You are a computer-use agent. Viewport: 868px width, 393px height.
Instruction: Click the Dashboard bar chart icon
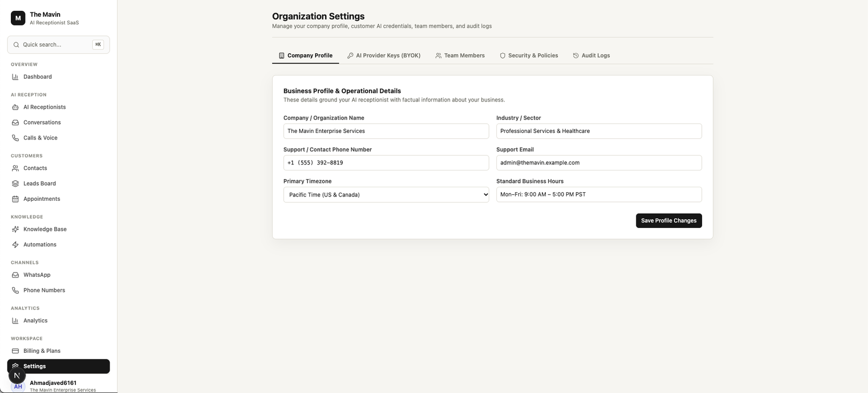[x=15, y=77]
